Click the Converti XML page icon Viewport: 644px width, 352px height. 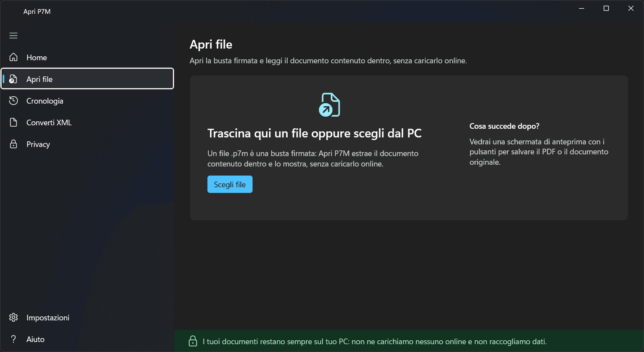(13, 122)
